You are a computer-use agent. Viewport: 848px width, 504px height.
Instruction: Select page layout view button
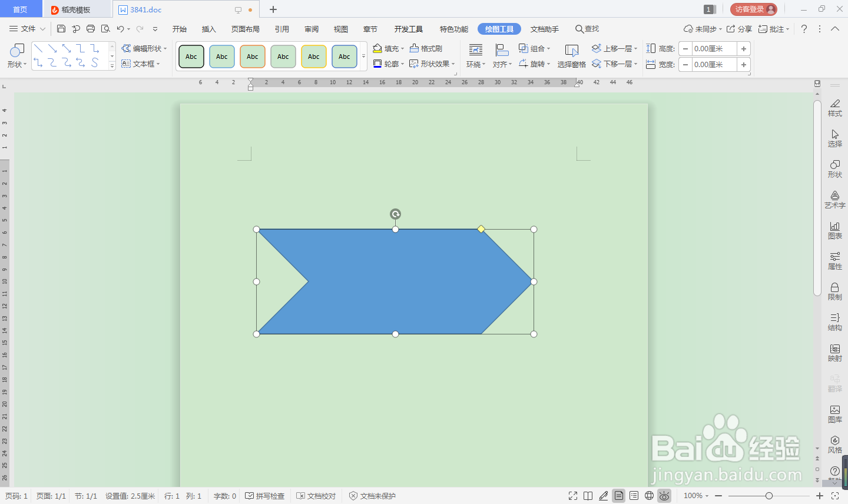coord(618,496)
